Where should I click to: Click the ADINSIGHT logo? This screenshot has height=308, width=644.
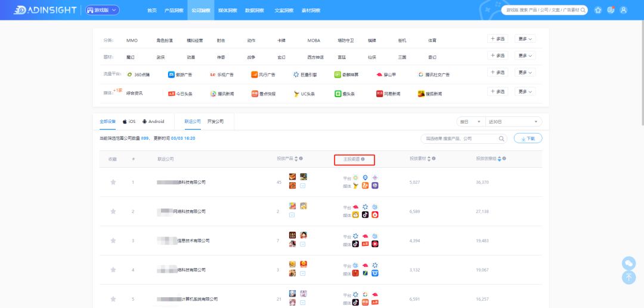click(45, 10)
